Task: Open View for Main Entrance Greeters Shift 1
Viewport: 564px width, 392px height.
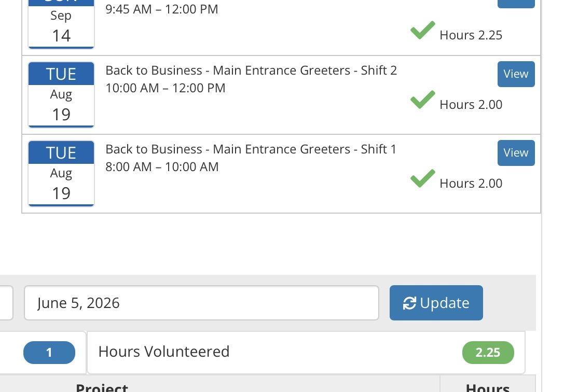Action: coord(516,153)
